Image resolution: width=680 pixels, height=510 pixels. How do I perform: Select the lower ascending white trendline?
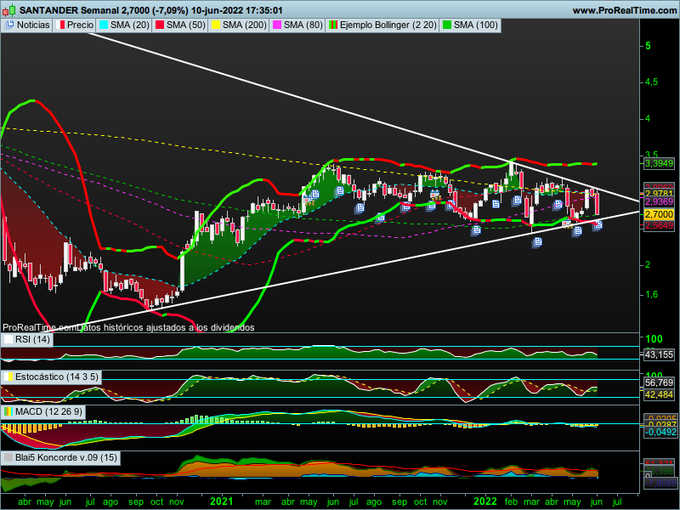pyautogui.click(x=345, y=271)
